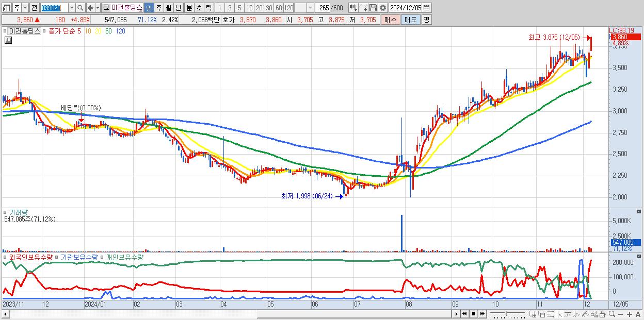
Task: Expand the 주 market type dropdown arrow
Action: tap(26, 8)
